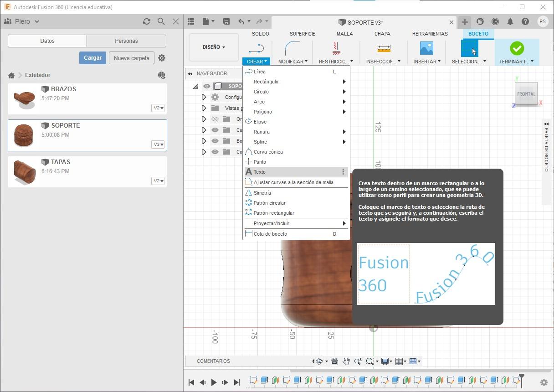Search in the data panel

[161, 21]
